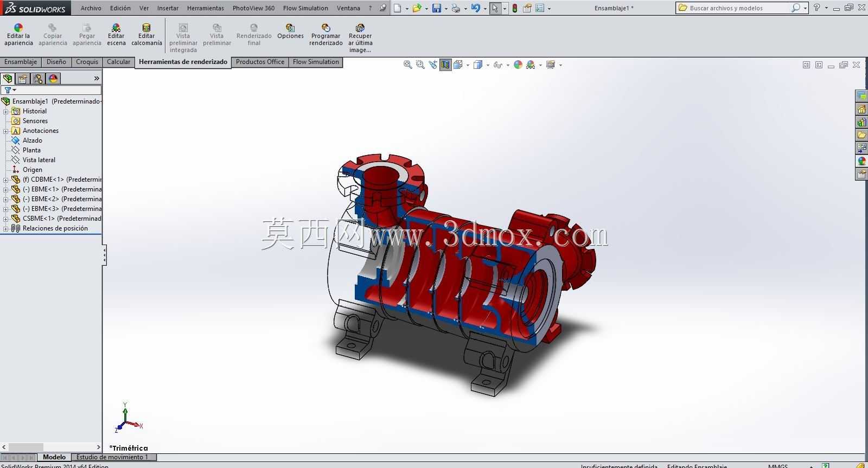Open the Ventana menu
The image size is (868, 468).
point(348,8)
